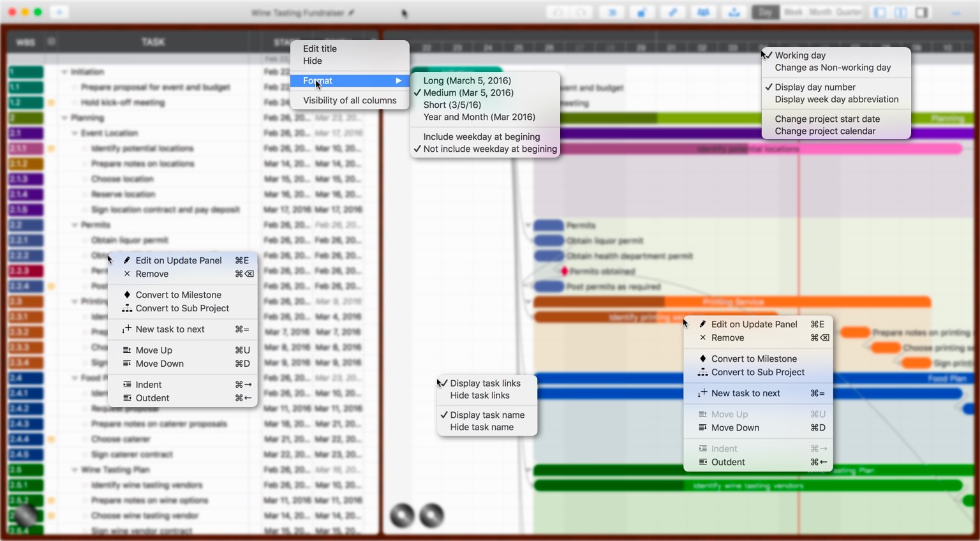The image size is (980, 541).
Task: Select the checked Medium (Mar 5, 2016) date format
Action: (468, 93)
